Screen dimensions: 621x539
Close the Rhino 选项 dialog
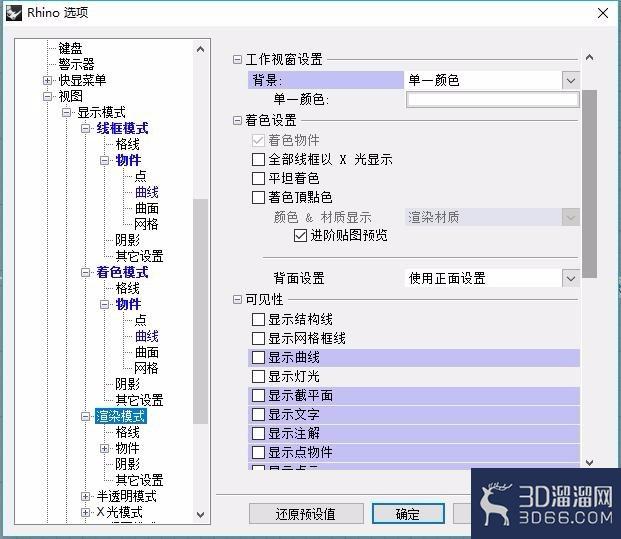pyautogui.click(x=603, y=13)
